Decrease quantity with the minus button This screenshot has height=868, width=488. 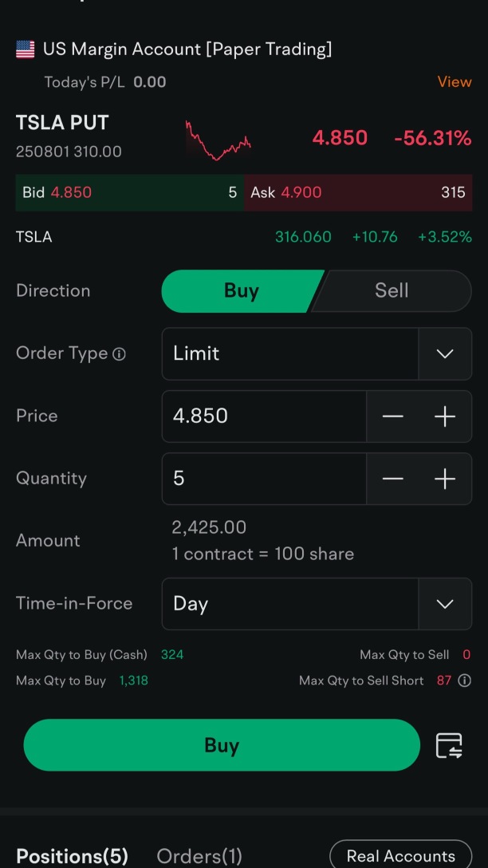click(392, 479)
